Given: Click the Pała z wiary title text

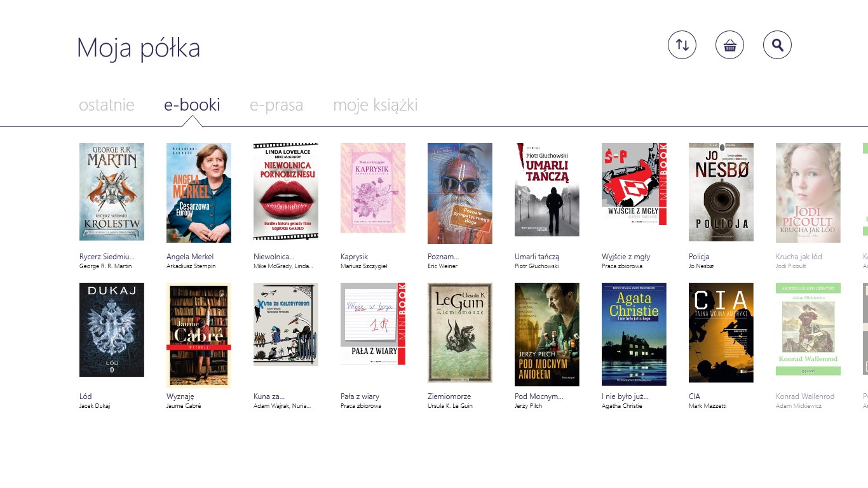Looking at the screenshot, I should [x=360, y=396].
